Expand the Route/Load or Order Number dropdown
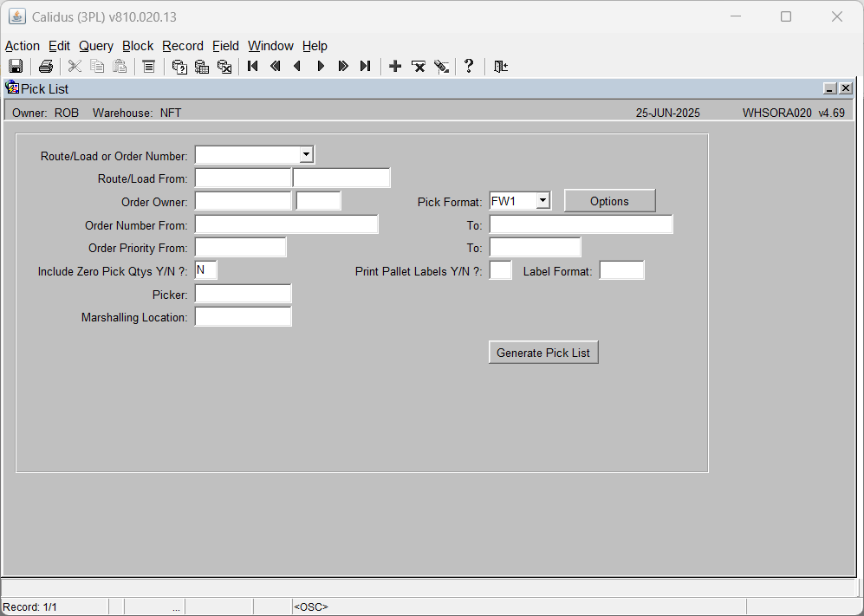The image size is (864, 616). tap(307, 155)
